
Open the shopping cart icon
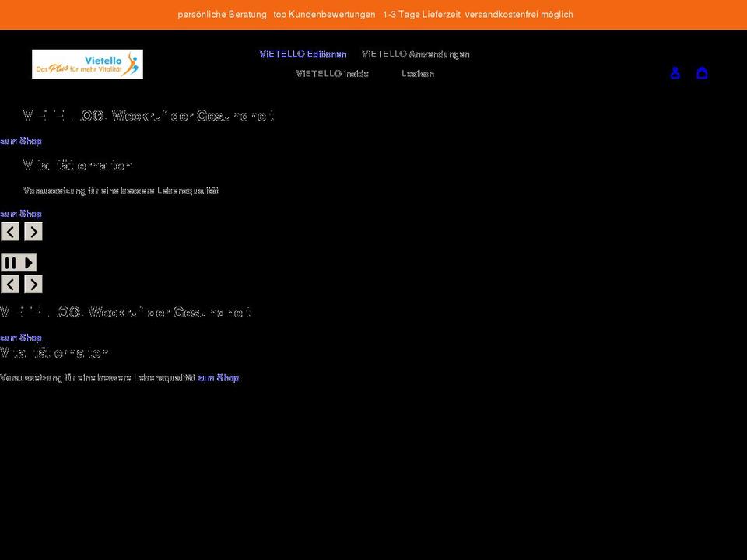tap(702, 73)
